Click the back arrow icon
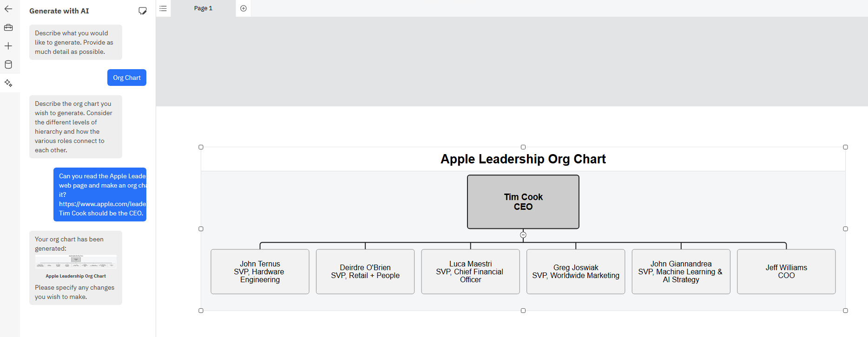 [x=8, y=9]
